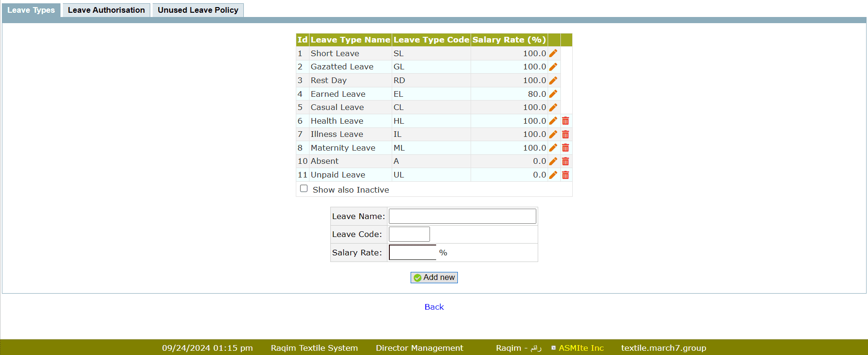Trash the Absent leave type
This screenshot has width=868, height=355.
[x=565, y=161]
